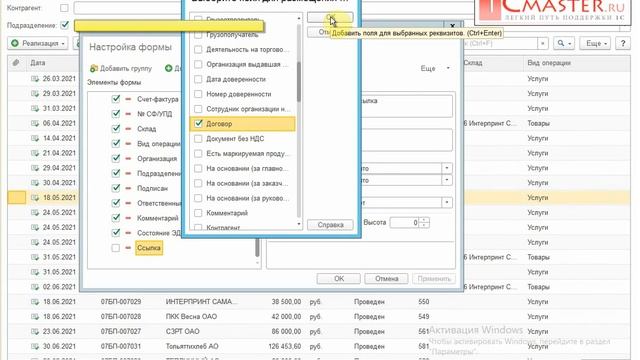
Task: Uncheck the Состояние ЭД form element checkbox
Action: point(116,233)
